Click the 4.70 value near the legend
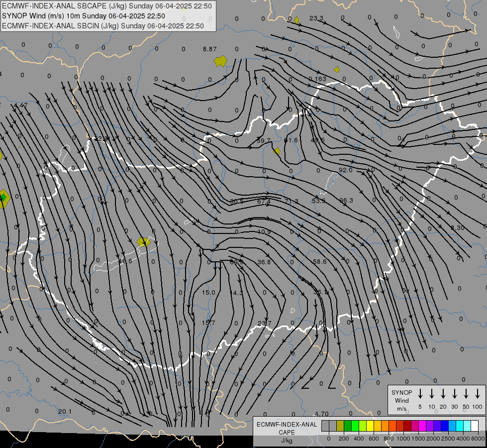The height and width of the screenshot is (448, 487). [321, 414]
